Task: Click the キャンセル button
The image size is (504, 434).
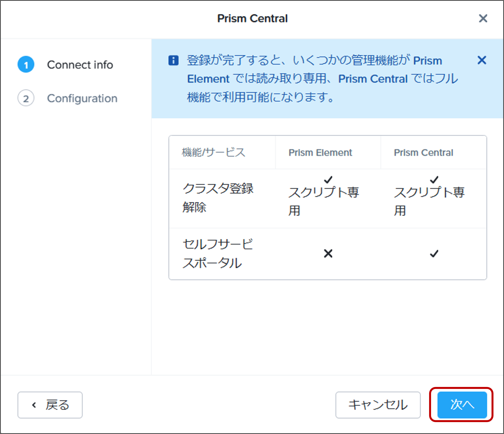Action: (378, 405)
